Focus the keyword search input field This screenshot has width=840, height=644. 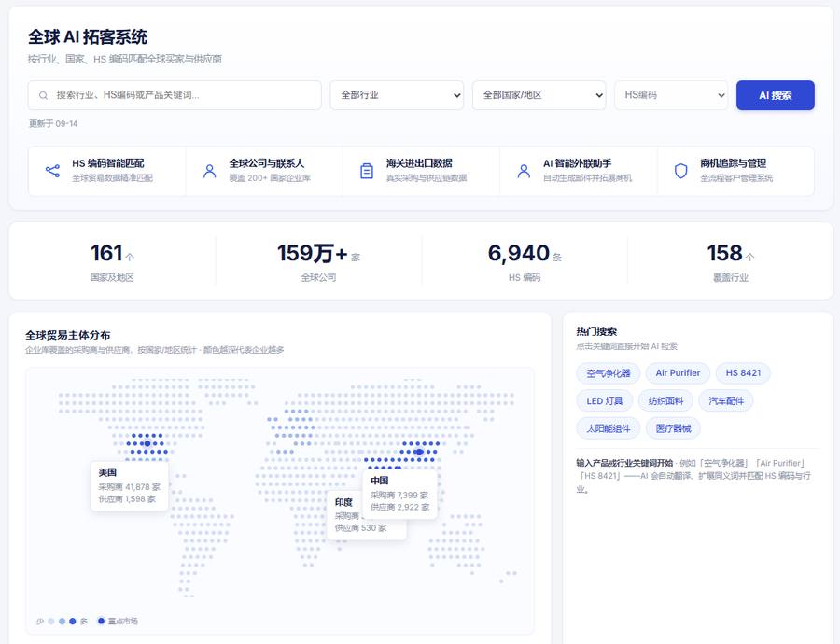click(x=175, y=95)
